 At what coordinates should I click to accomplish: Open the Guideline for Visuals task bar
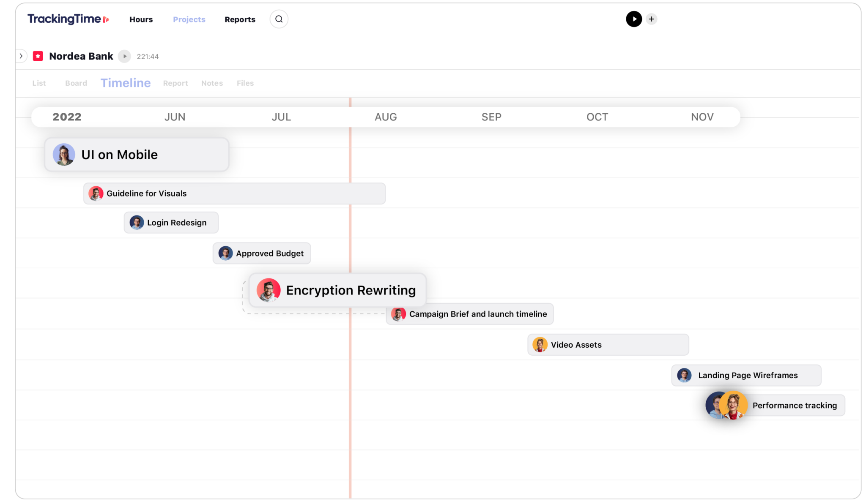coord(234,193)
